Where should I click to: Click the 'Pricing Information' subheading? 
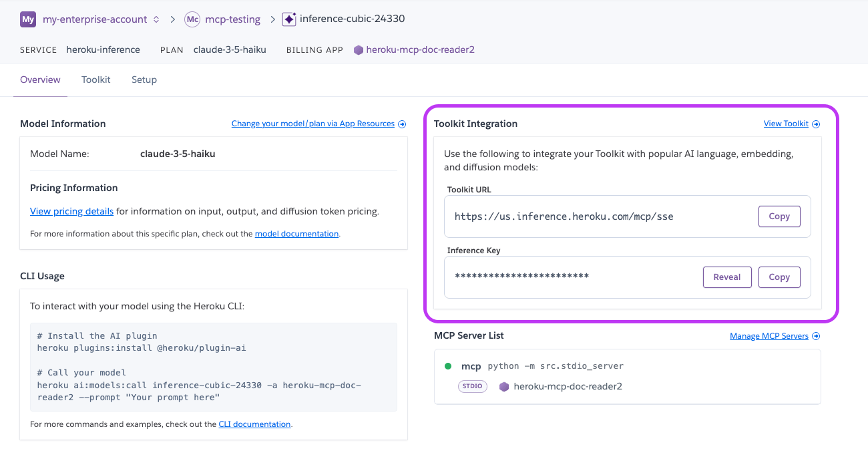click(x=74, y=188)
